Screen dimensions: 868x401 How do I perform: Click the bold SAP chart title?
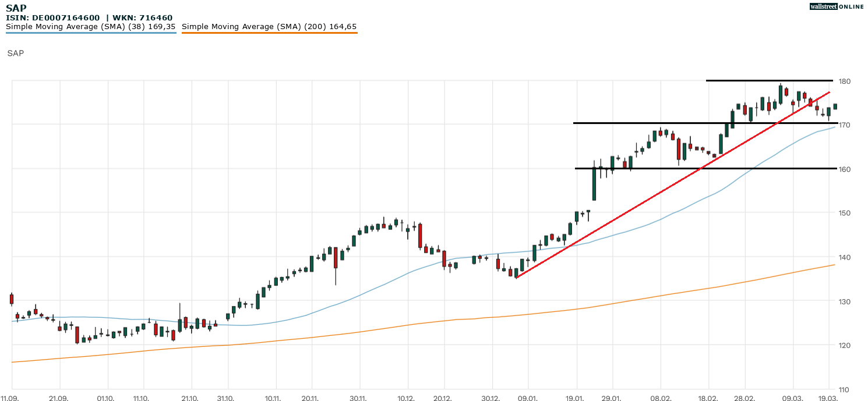pos(16,8)
